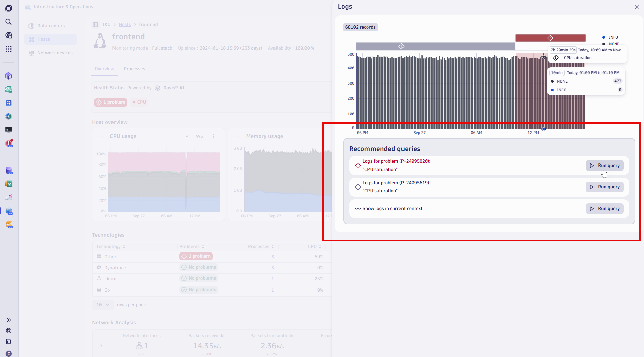Click the Davis AI icon next to Powered by
The image size is (644, 357).
pyautogui.click(x=157, y=88)
